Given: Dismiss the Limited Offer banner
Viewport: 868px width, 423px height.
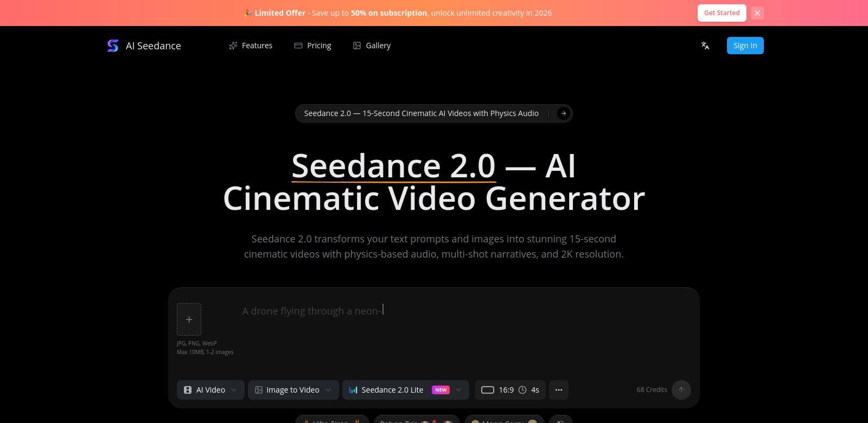Looking at the screenshot, I should 757,13.
